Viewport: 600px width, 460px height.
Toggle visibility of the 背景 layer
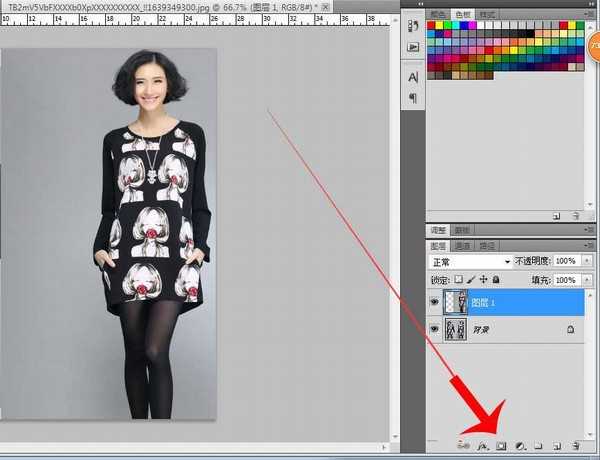coord(435,329)
